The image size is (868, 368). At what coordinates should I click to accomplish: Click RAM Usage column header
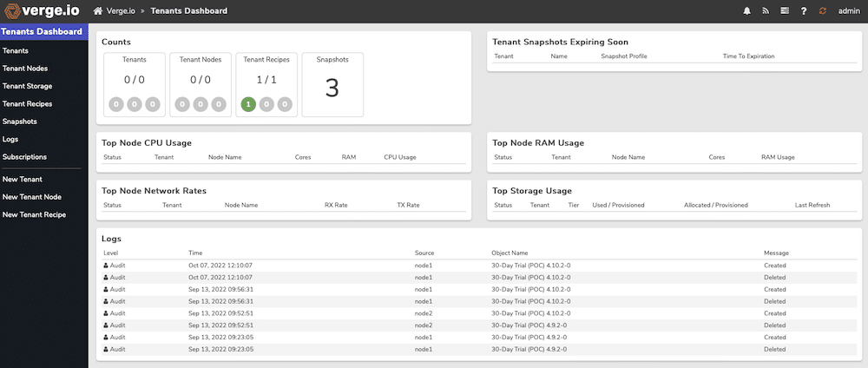778,157
